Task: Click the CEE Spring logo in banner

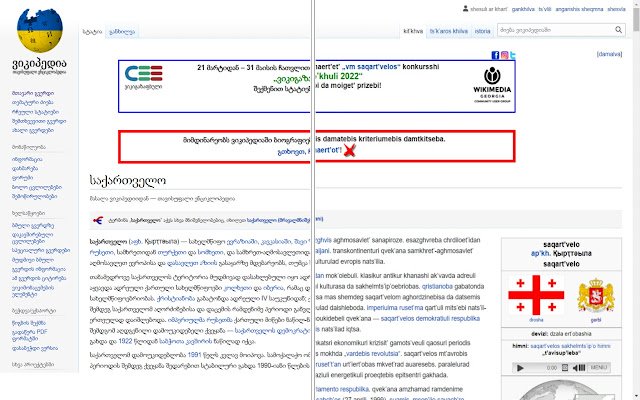Action: point(143,77)
